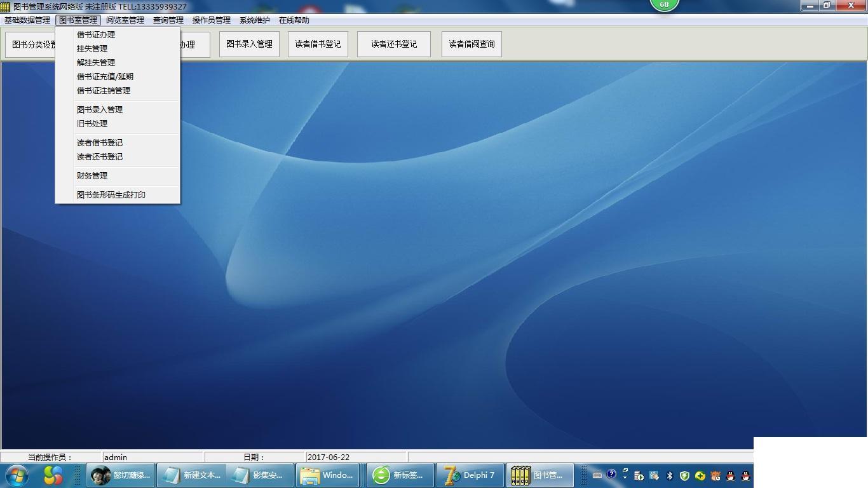Click the 读者借书登记 toolbar button
Image resolution: width=868 pixels, height=488 pixels.
pyautogui.click(x=318, y=44)
